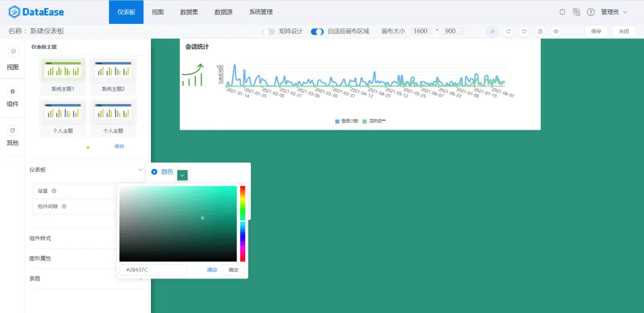Toggle the 矩阵设计 switch
The width and height of the screenshot is (644, 313).
click(269, 31)
